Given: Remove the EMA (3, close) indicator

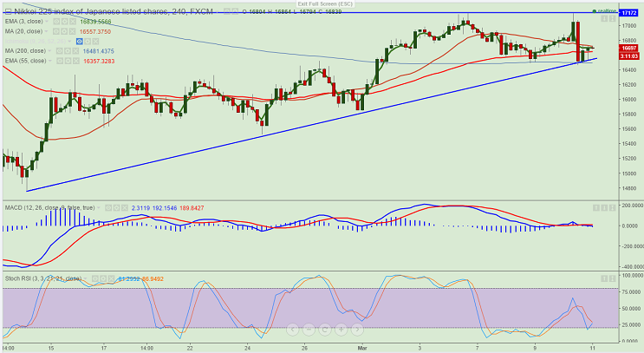Looking at the screenshot, I should [x=73, y=22].
